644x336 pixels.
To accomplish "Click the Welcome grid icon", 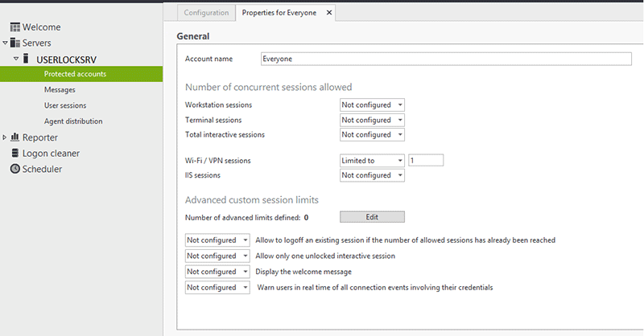I will click(14, 27).
